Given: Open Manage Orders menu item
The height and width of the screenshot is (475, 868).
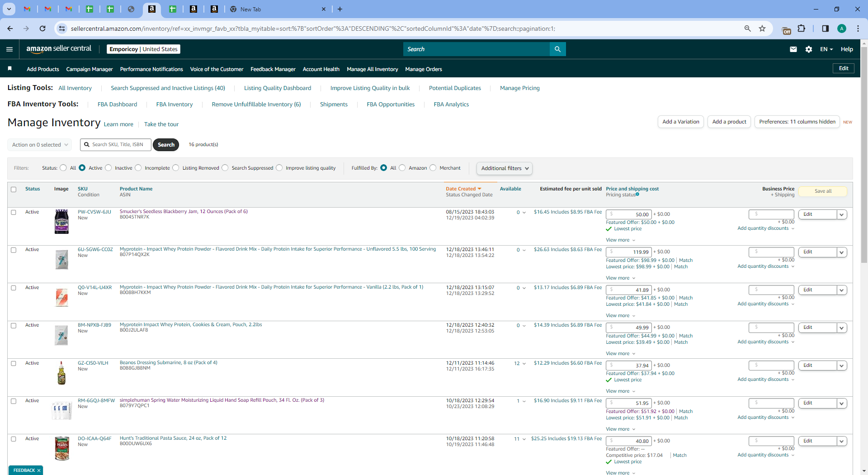Looking at the screenshot, I should 424,69.
